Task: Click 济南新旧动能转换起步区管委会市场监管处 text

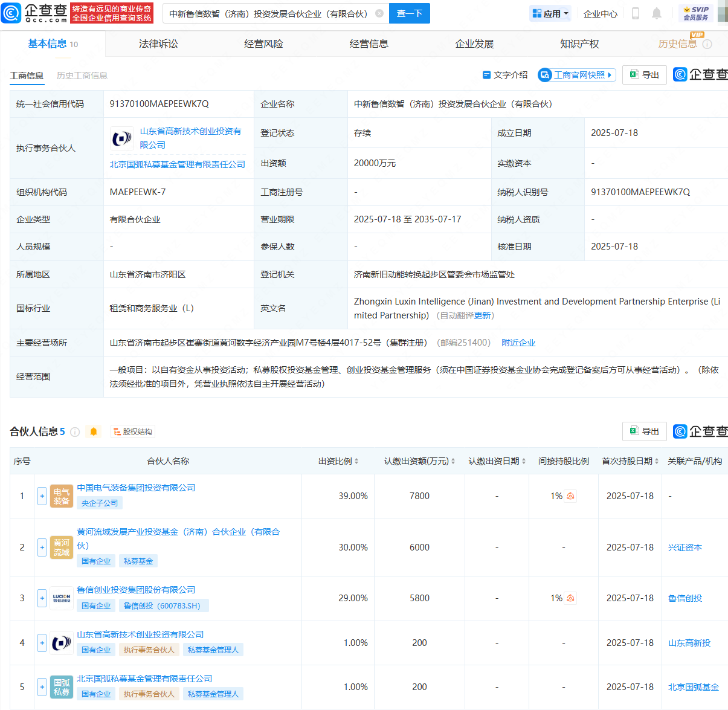Action: pyautogui.click(x=434, y=274)
